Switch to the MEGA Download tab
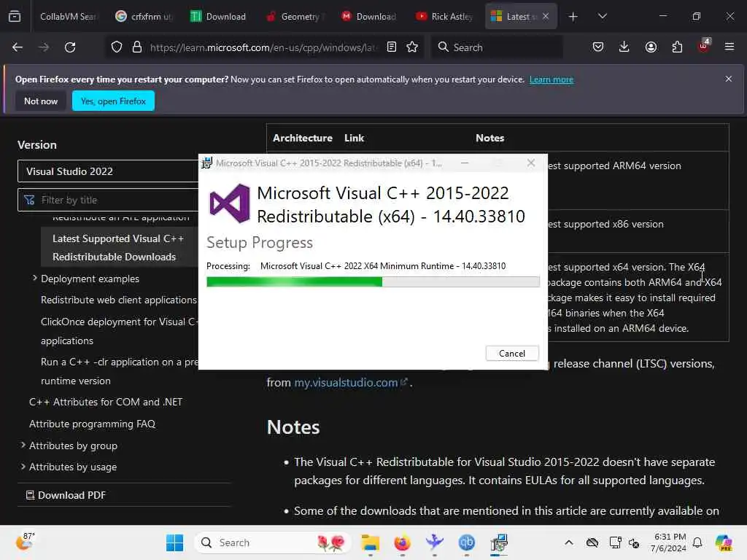The height and width of the screenshot is (560, 747). pyautogui.click(x=370, y=17)
